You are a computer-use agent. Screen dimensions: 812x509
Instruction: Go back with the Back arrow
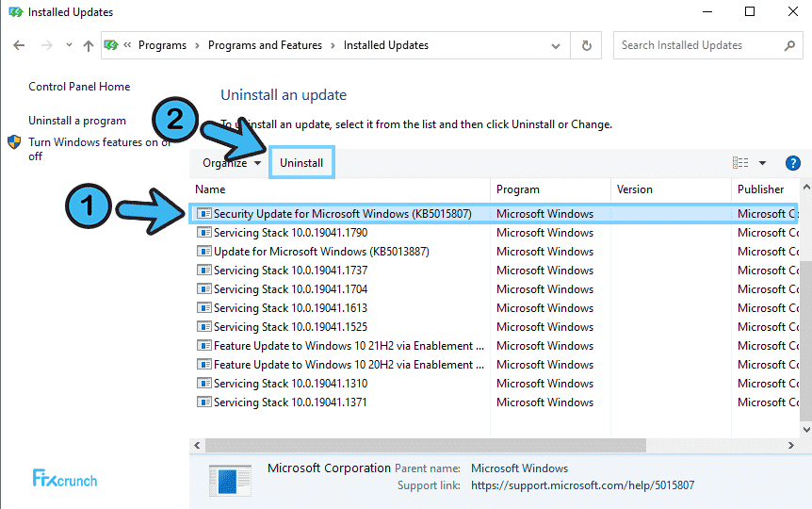pyautogui.click(x=19, y=45)
